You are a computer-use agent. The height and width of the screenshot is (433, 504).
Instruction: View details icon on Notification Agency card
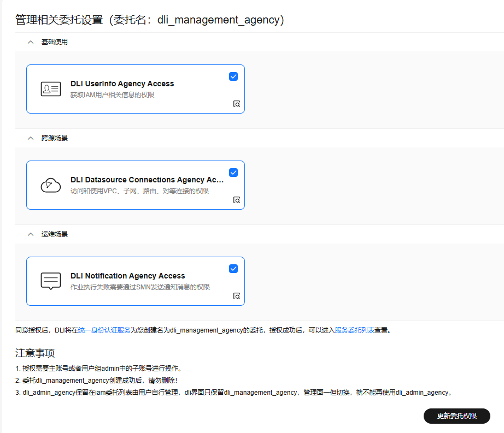(237, 296)
